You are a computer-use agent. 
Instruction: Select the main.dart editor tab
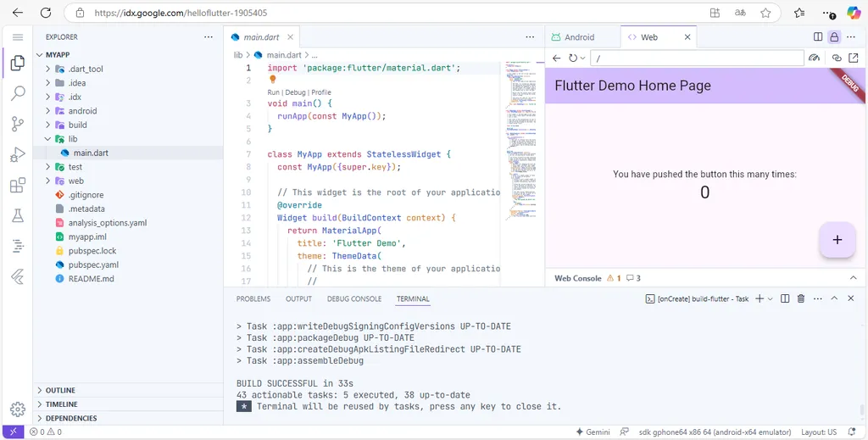coord(261,37)
